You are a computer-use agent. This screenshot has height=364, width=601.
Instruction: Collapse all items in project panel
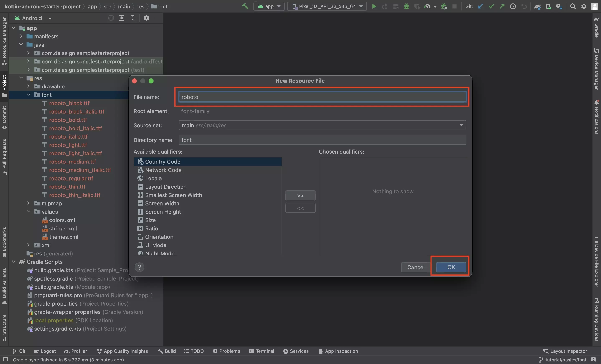(133, 18)
